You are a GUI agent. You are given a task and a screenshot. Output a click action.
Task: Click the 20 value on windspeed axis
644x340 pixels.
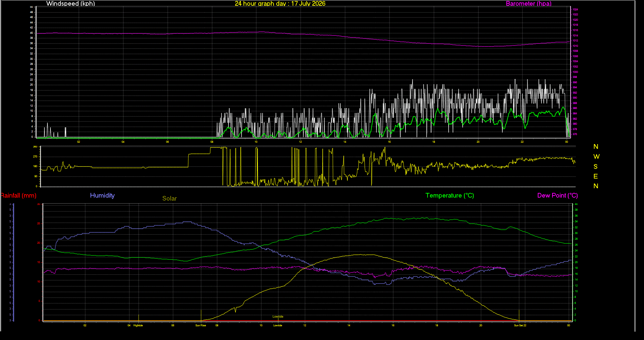click(x=31, y=85)
